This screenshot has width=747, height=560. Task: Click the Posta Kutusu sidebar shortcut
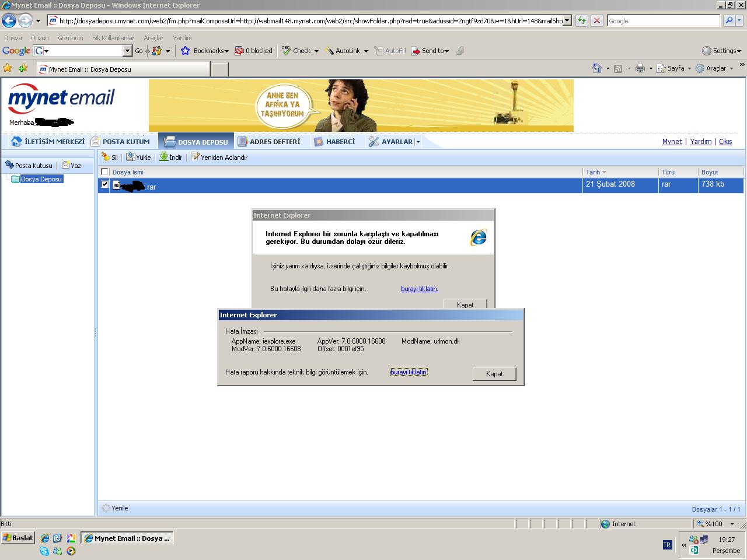(29, 165)
